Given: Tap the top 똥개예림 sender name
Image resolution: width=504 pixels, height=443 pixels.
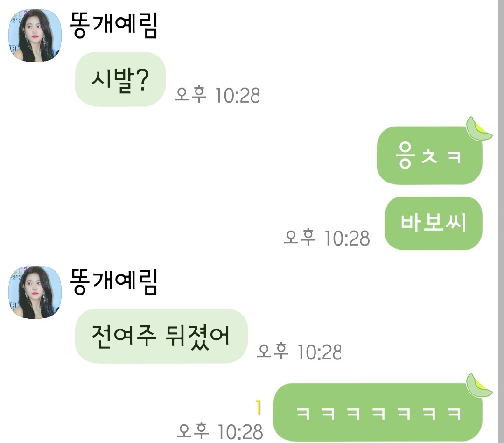Looking at the screenshot, I should click(114, 25).
